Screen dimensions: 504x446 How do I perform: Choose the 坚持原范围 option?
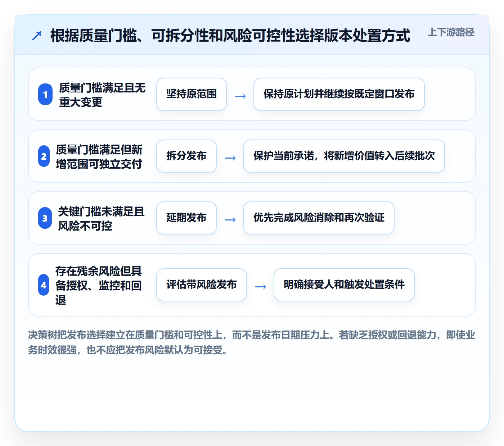192,94
